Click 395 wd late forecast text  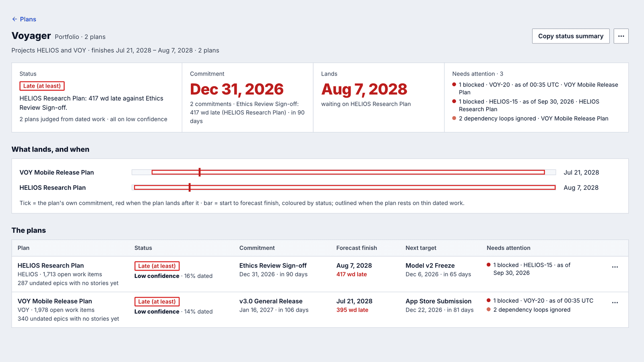point(352,310)
